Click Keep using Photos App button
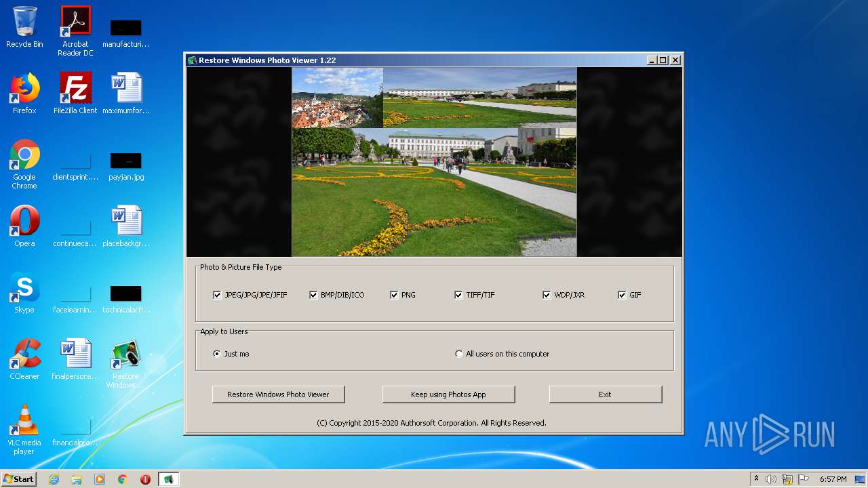This screenshot has width=868, height=488. pyautogui.click(x=448, y=394)
